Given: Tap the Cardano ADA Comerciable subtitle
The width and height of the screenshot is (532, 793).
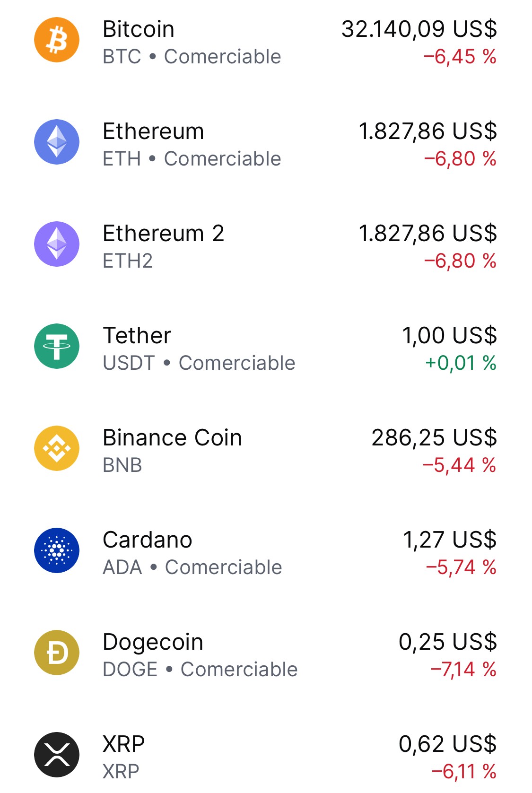Looking at the screenshot, I should coord(192,567).
